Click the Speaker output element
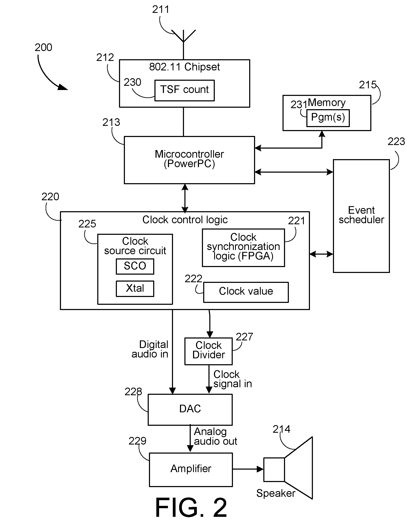 (308, 465)
